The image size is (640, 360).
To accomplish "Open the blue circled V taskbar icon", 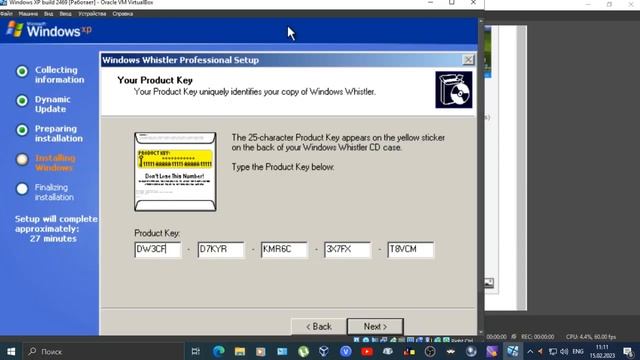I will 345,351.
